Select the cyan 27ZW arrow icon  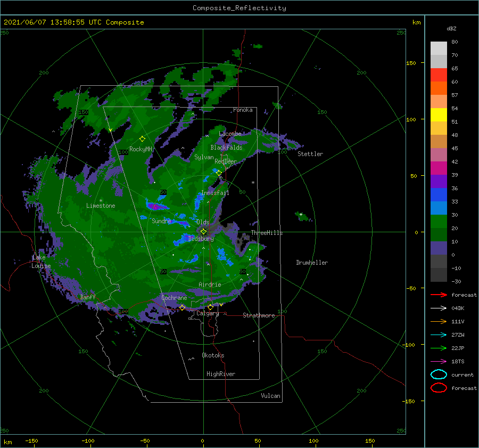(439, 335)
